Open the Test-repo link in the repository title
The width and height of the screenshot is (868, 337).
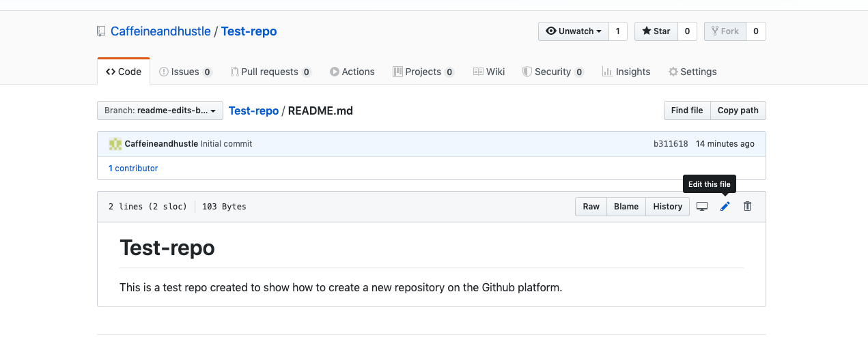coord(249,31)
